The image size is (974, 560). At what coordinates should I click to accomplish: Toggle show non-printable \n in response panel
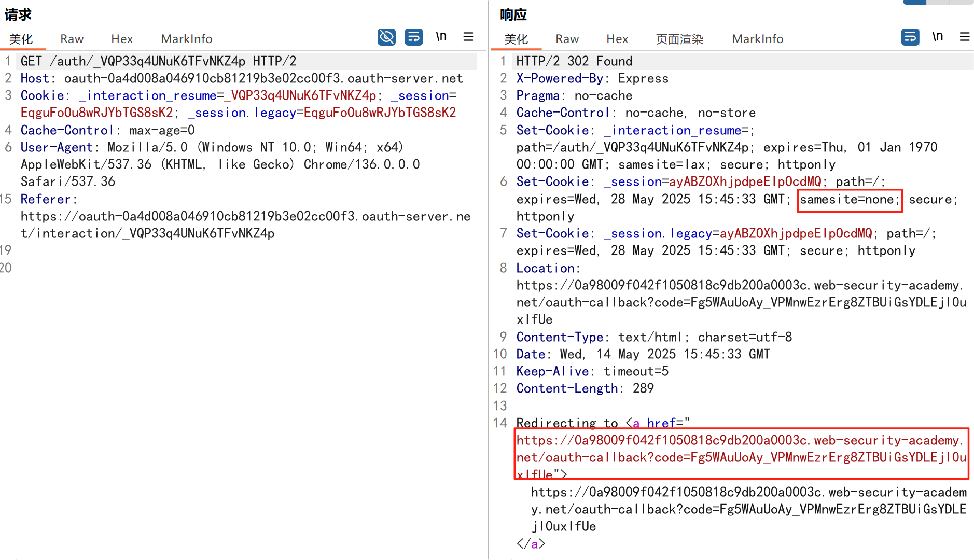937,37
